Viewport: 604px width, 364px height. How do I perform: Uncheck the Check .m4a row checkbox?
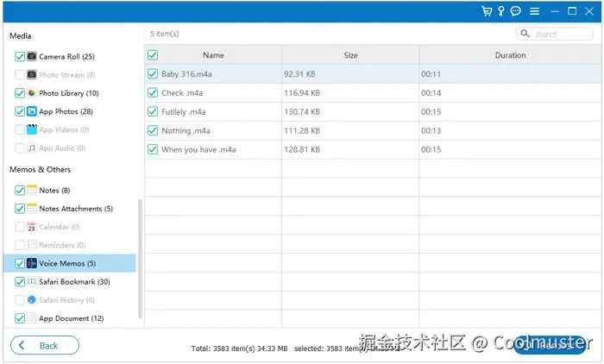coord(153,93)
